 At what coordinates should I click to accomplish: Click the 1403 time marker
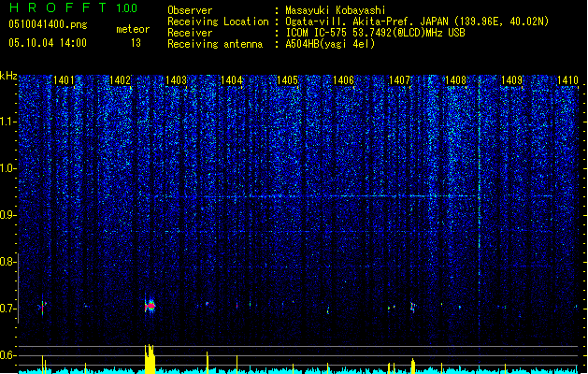[x=176, y=80]
